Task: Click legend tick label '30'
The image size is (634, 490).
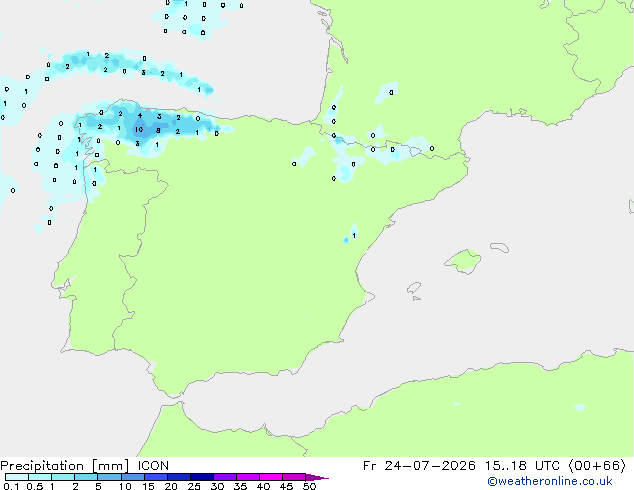Action: tap(217, 486)
